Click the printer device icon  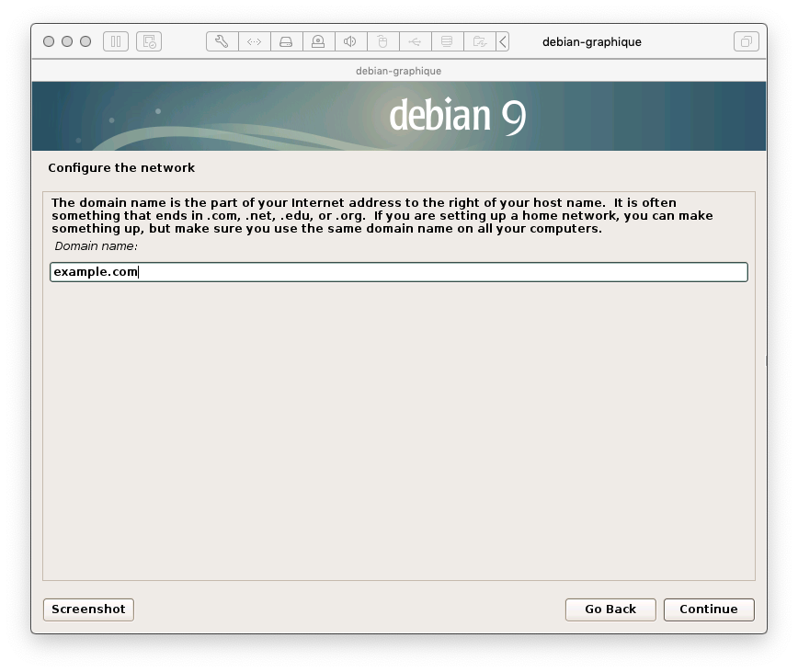click(x=448, y=41)
